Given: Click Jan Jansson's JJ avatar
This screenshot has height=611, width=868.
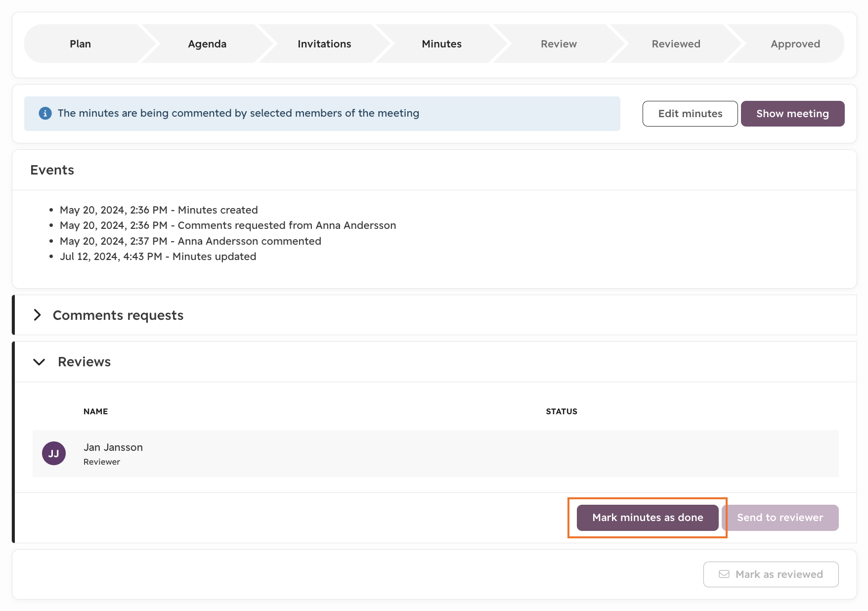Looking at the screenshot, I should 54,453.
